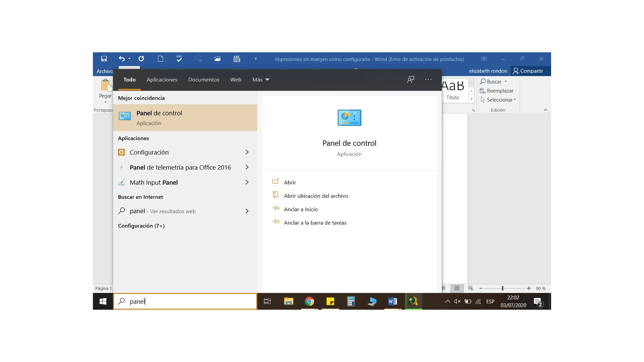Click the New blank document icon
This screenshot has height=362, width=644.
click(160, 59)
